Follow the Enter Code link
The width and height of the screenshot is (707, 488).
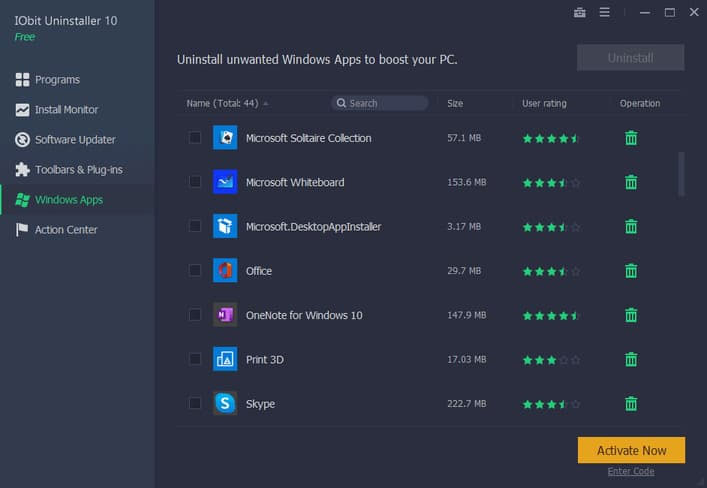click(x=630, y=472)
